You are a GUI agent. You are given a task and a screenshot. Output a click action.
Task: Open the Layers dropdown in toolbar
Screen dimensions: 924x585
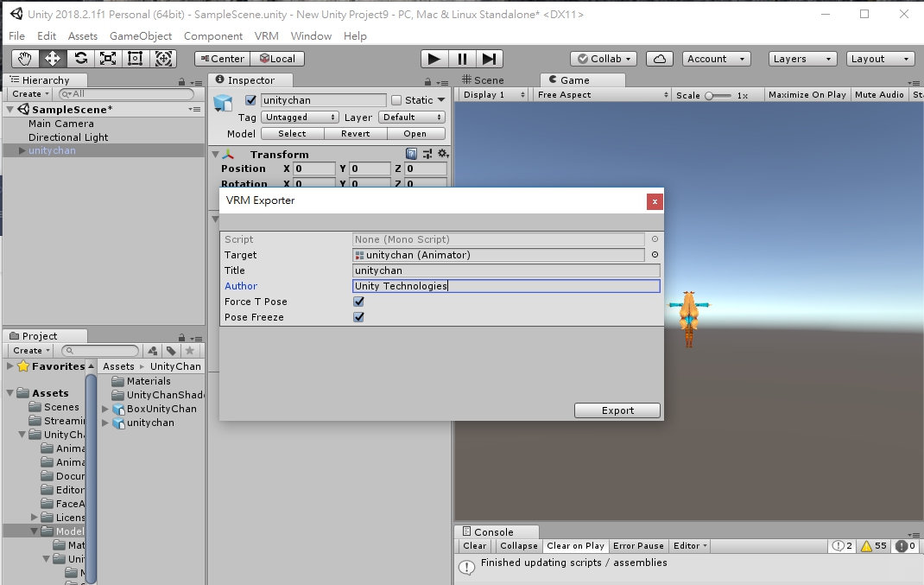tap(802, 59)
